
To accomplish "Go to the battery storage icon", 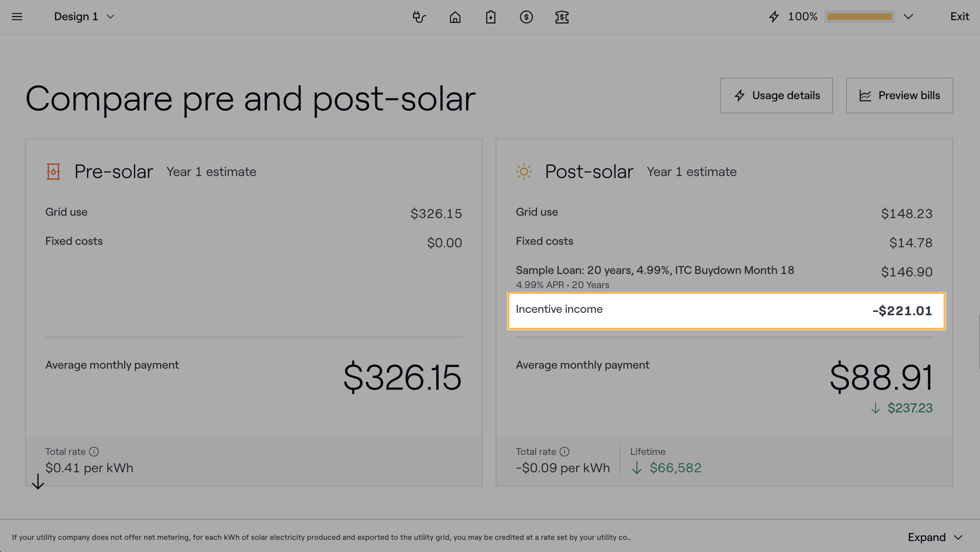I will [490, 17].
